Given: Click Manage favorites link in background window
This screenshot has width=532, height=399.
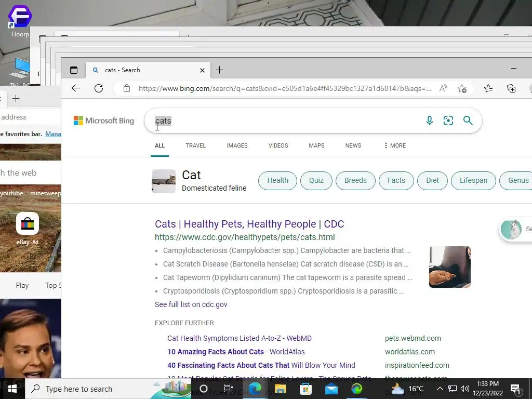Looking at the screenshot, I should tap(54, 134).
